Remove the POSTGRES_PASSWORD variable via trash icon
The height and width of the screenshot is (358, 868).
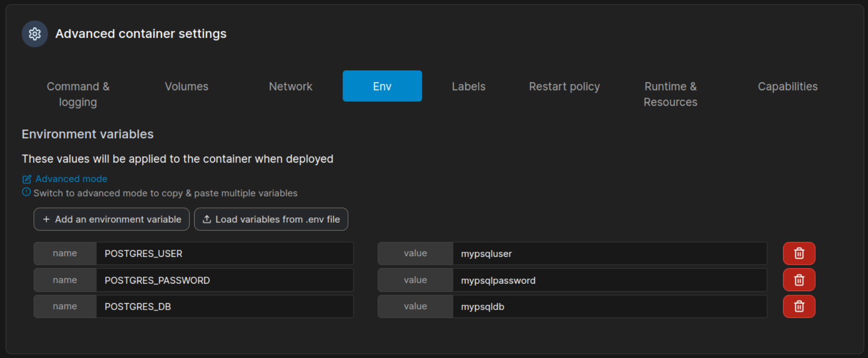(799, 280)
